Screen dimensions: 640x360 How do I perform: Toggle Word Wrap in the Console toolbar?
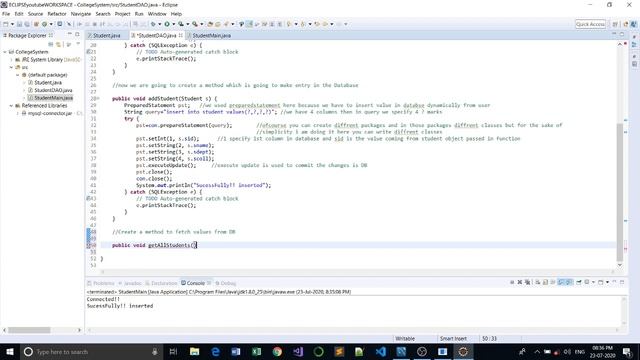tap(553, 282)
